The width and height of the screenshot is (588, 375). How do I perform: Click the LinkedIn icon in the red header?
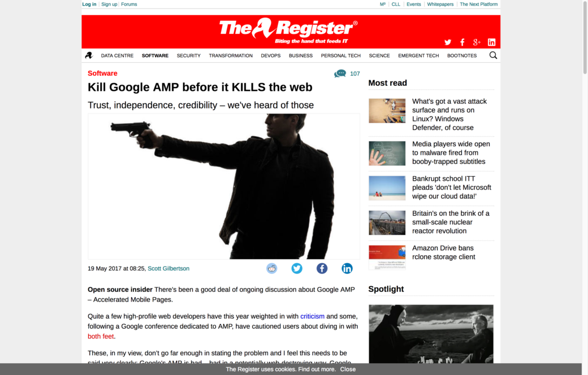491,42
